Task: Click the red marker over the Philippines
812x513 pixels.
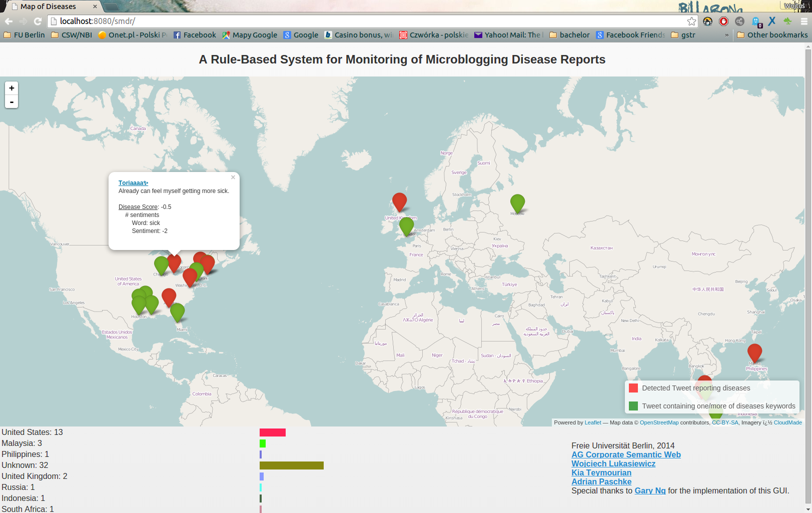Action: [754, 351]
